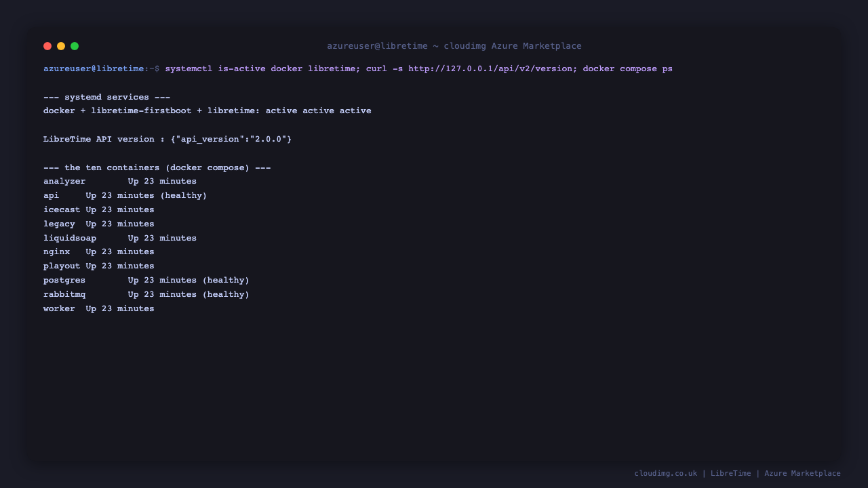Select the icecast container row

click(x=99, y=209)
